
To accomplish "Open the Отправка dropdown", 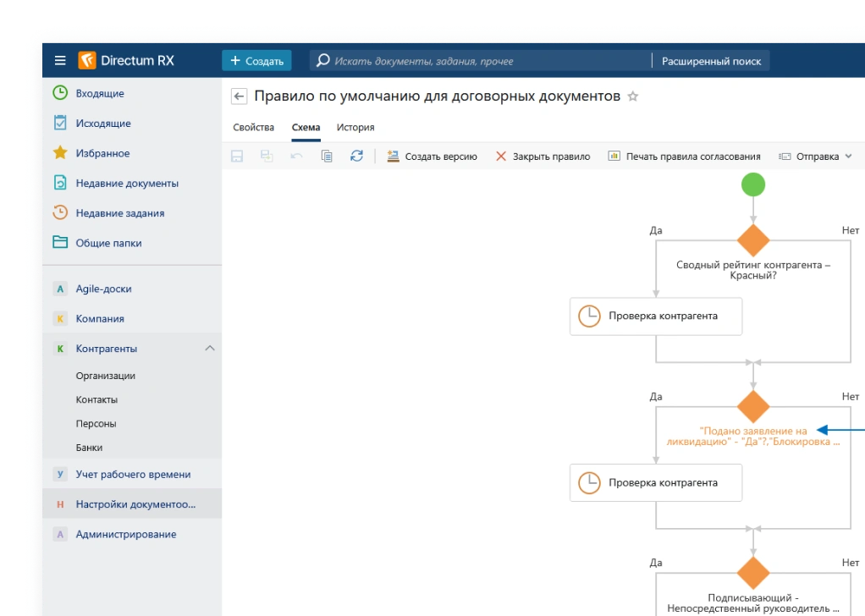I will point(815,157).
